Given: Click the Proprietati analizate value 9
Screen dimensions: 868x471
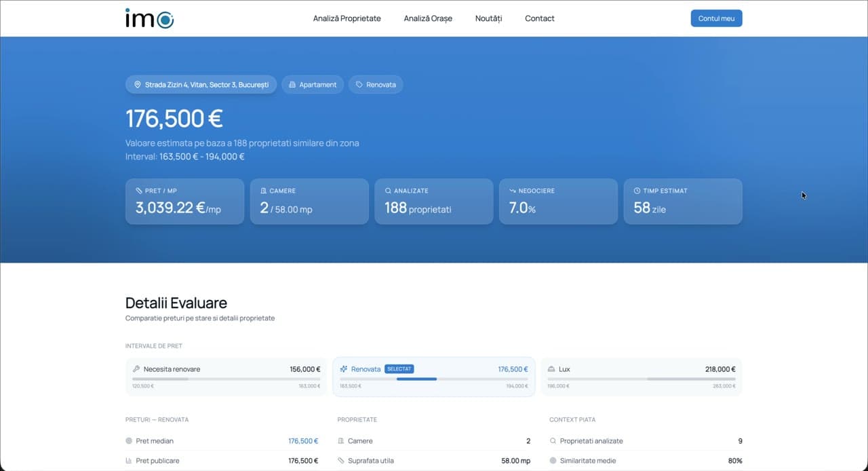Looking at the screenshot, I should pos(740,441).
